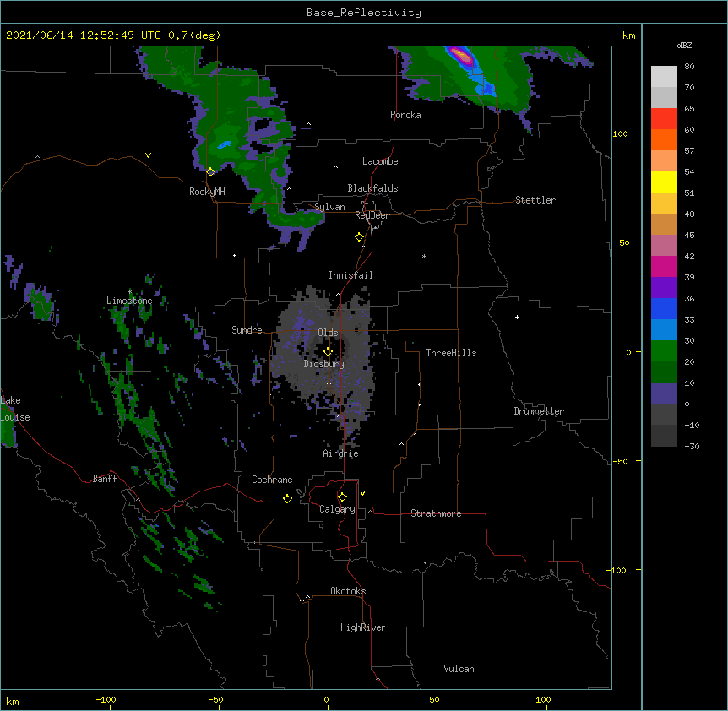Select the Lacombe city label
The width and height of the screenshot is (728, 711).
click(380, 161)
